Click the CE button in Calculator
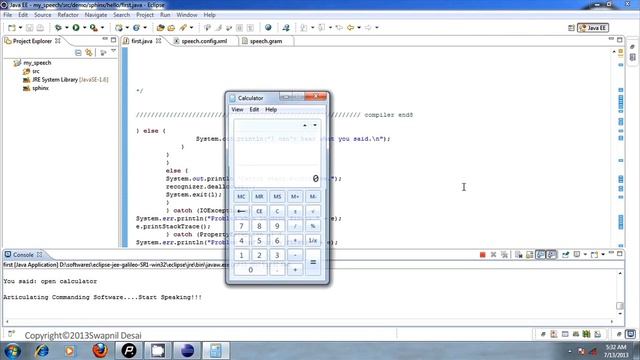 click(x=259, y=211)
